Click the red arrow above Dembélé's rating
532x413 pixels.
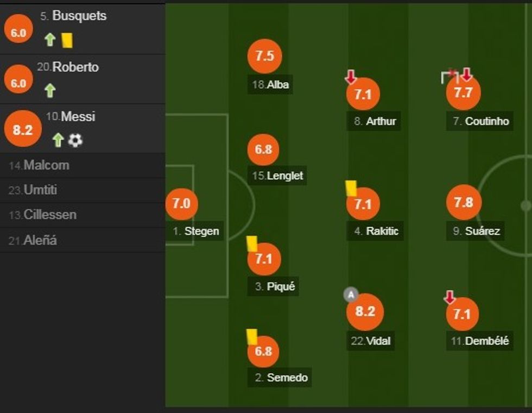(x=449, y=297)
